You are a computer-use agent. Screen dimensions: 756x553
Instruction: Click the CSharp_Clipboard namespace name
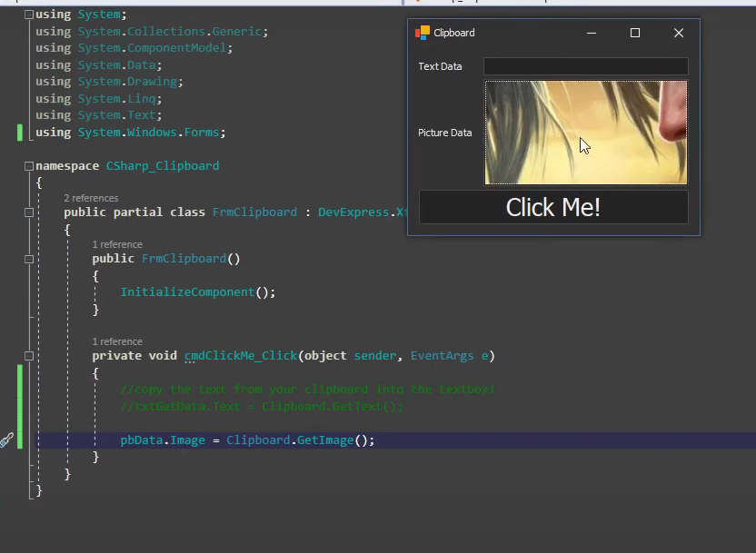[163, 165]
